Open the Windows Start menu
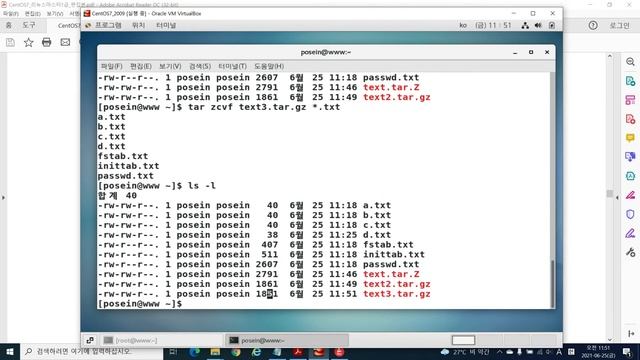 10,351
